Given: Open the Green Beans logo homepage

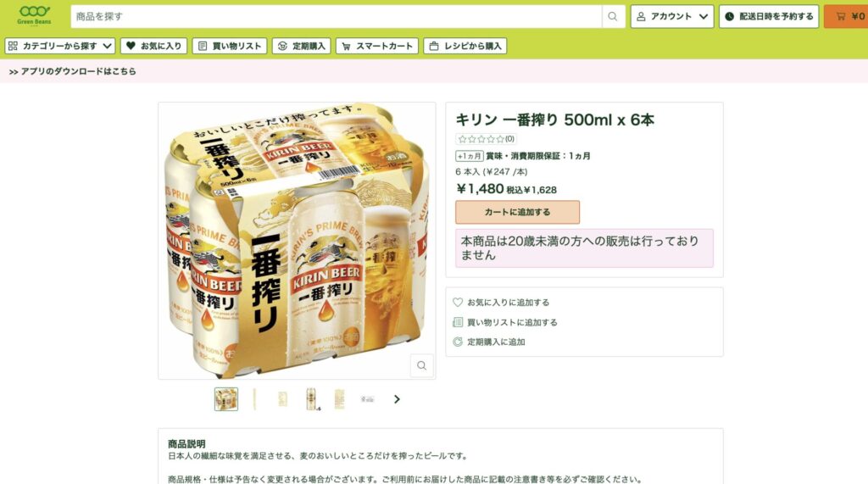Looking at the screenshot, I should coord(34,15).
